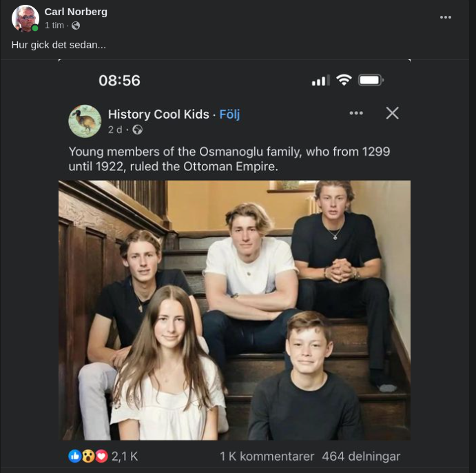The image size is (476, 473).
Task: Click the public globe icon beside "1 tim"
Action: [x=76, y=26]
